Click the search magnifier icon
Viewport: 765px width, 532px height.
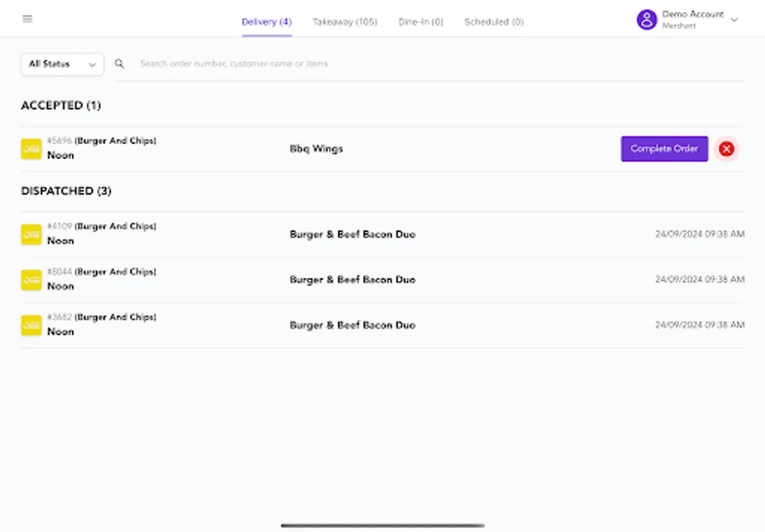(120, 63)
